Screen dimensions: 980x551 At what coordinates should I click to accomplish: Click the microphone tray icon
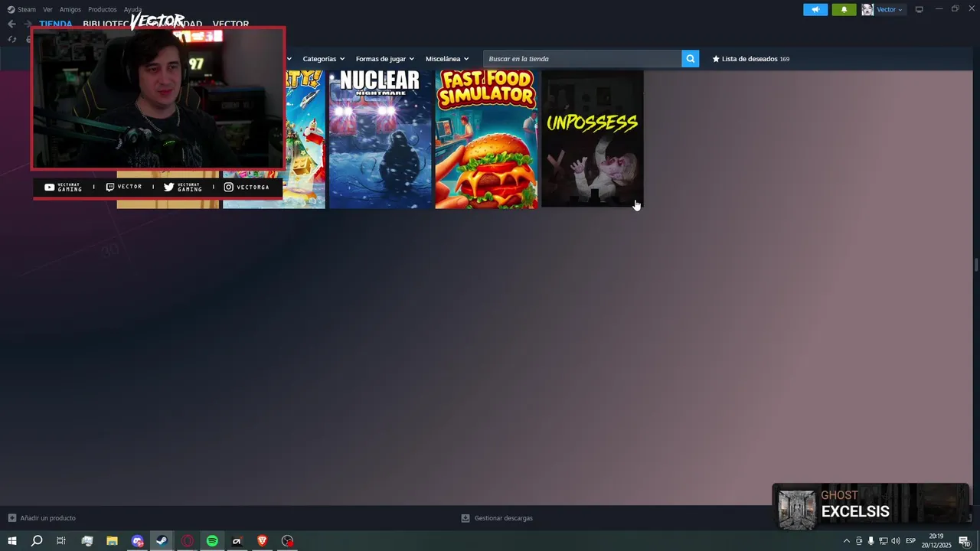pyautogui.click(x=871, y=541)
